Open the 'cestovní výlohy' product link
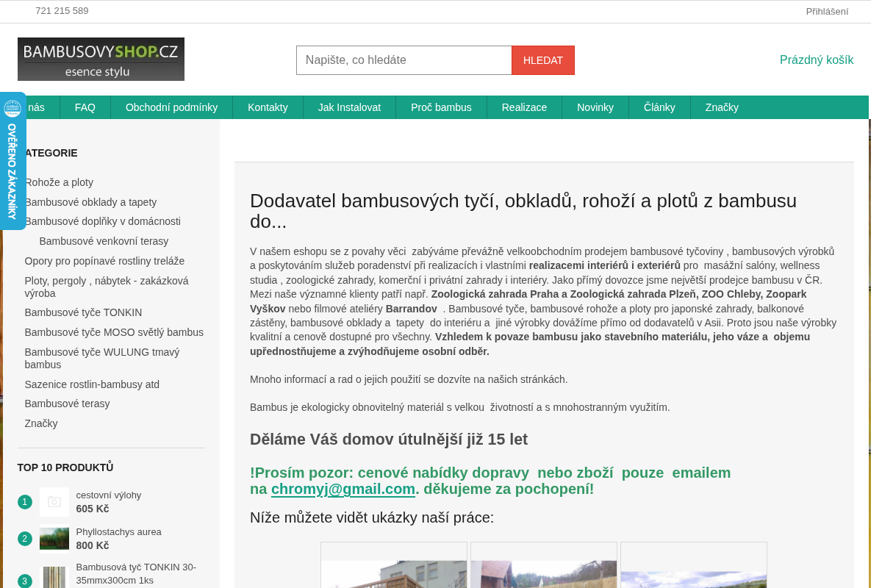The height and width of the screenshot is (588, 882). click(109, 495)
